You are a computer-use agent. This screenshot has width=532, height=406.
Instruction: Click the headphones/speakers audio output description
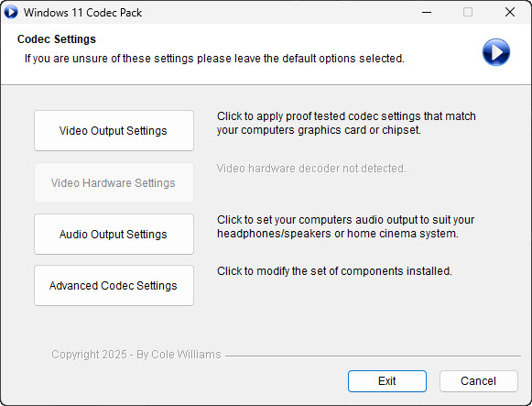(346, 226)
